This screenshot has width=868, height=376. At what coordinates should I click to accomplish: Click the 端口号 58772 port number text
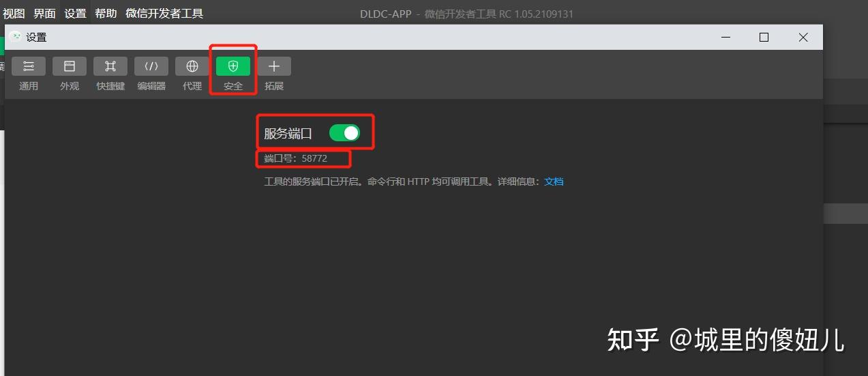[296, 158]
